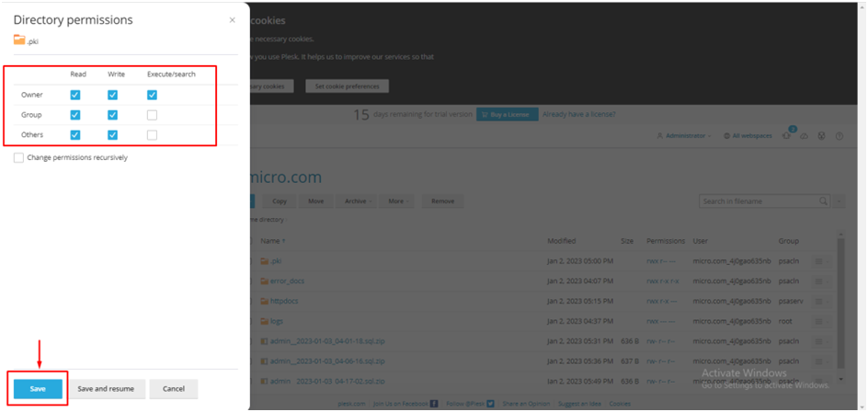Image resolution: width=868 pixels, height=412 pixels.
Task: Open the Administrator account dropdown
Action: tap(684, 136)
